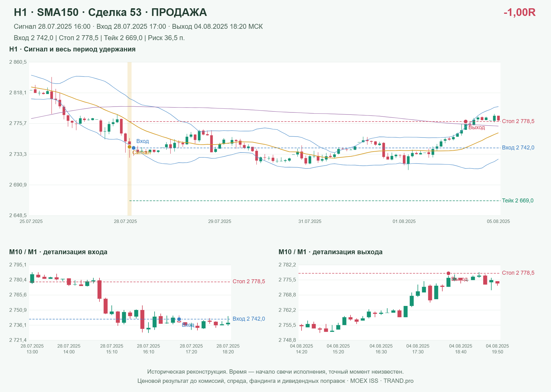Image resolution: width=551 pixels, height=392 pixels.
Task: Click the H1 price axis label 2 648,5
Action: pyautogui.click(x=18, y=216)
